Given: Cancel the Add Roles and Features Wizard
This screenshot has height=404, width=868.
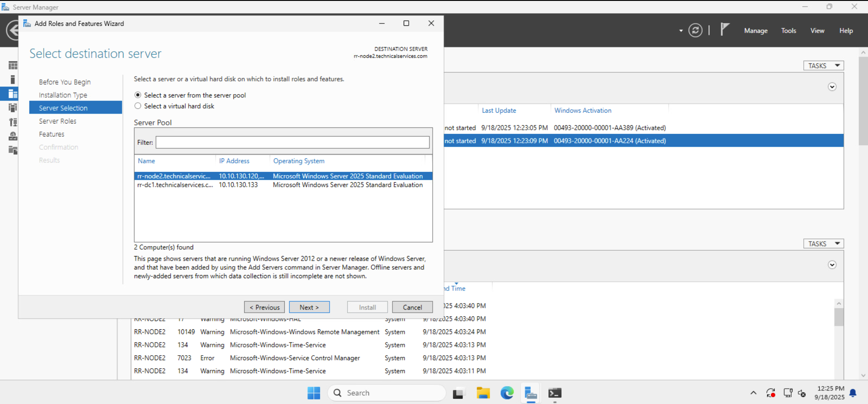Looking at the screenshot, I should pyautogui.click(x=412, y=307).
